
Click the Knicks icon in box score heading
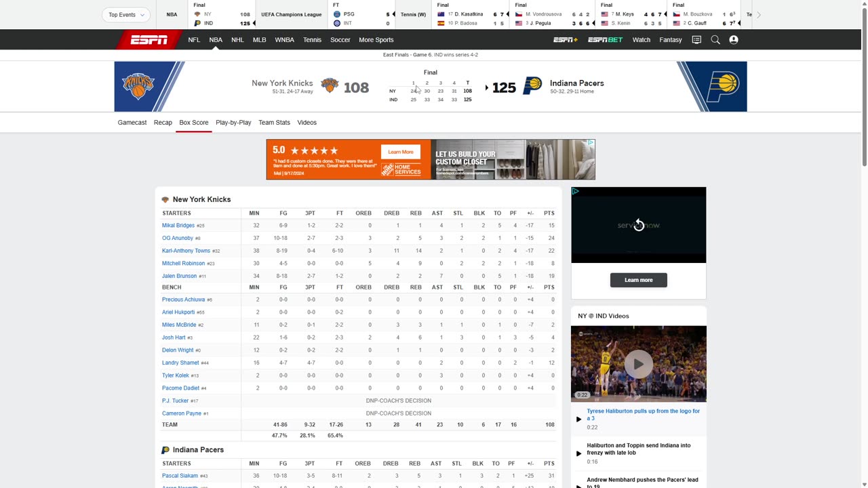(165, 200)
